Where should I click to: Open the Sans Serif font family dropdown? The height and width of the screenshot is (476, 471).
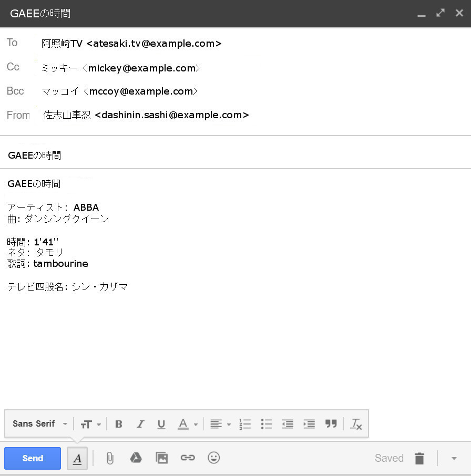point(39,423)
